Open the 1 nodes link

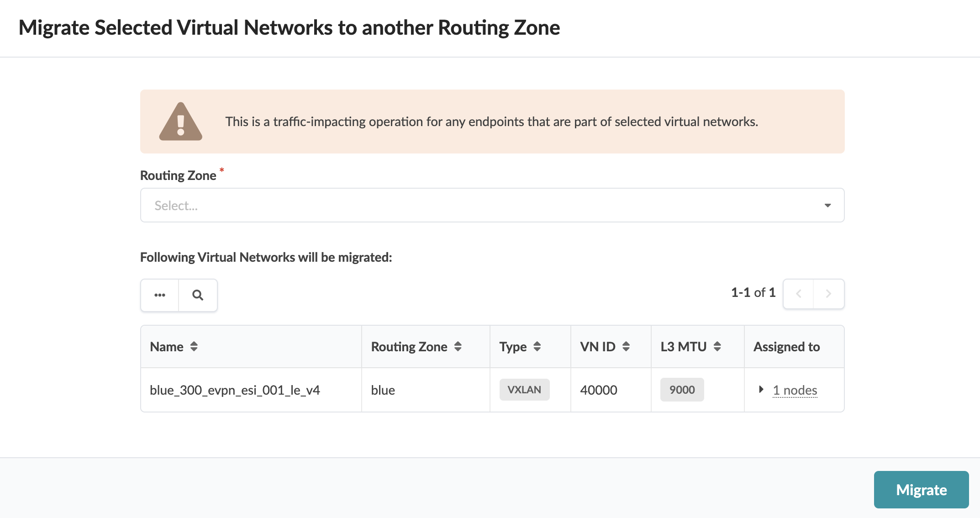point(795,390)
